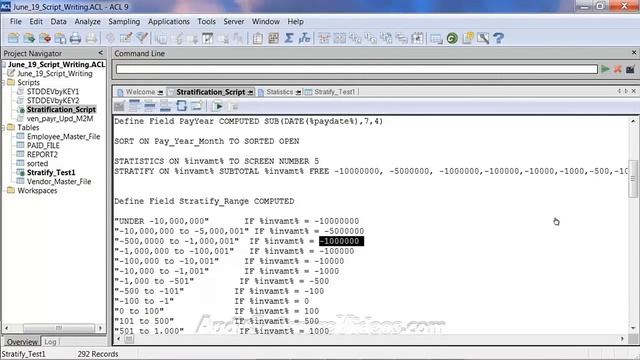The width and height of the screenshot is (640, 360).
Task: Click the checked form icon in toolbar
Action: pyautogui.click(x=208, y=38)
